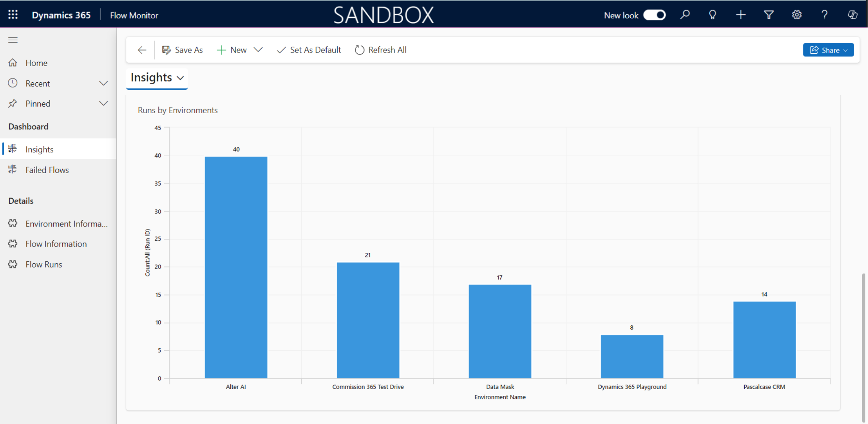Image resolution: width=868 pixels, height=424 pixels.
Task: Toggle the New look switch
Action: point(654,15)
